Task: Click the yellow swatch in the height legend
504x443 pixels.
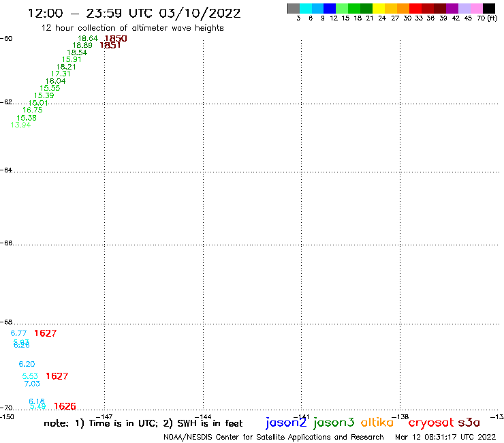Action: pyautogui.click(x=379, y=8)
